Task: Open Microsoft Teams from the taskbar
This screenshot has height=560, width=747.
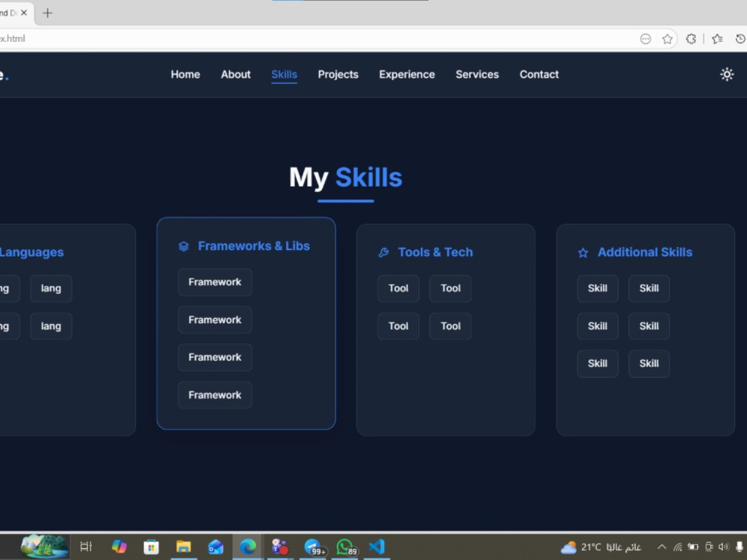Action: coord(279,547)
